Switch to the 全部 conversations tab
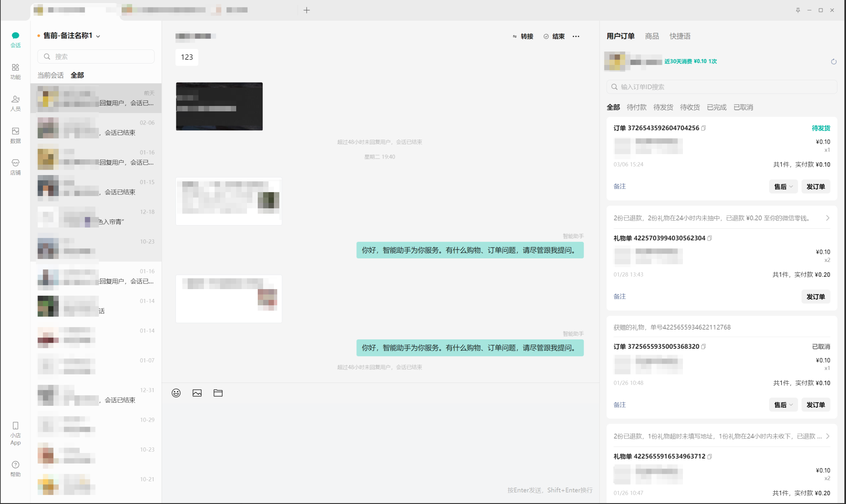 coord(77,75)
